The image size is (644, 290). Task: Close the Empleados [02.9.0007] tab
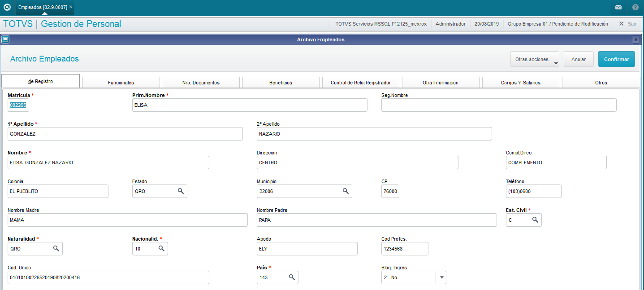coord(71,7)
